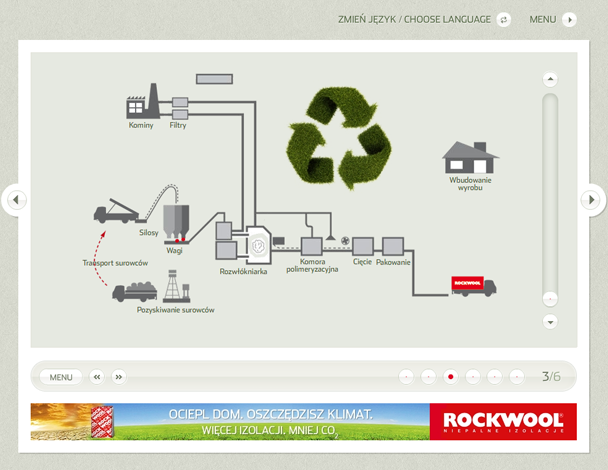The height and width of the screenshot is (470, 608).
Task: Click the language swap icon
Action: pos(504,19)
